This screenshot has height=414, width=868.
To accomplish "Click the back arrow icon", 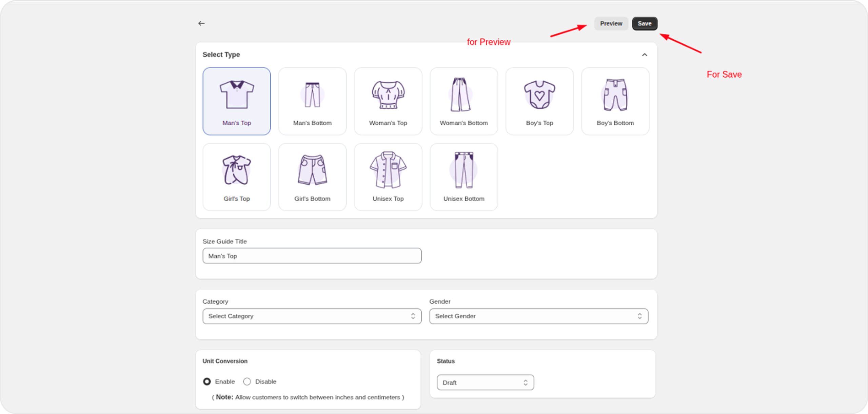I will 201,23.
